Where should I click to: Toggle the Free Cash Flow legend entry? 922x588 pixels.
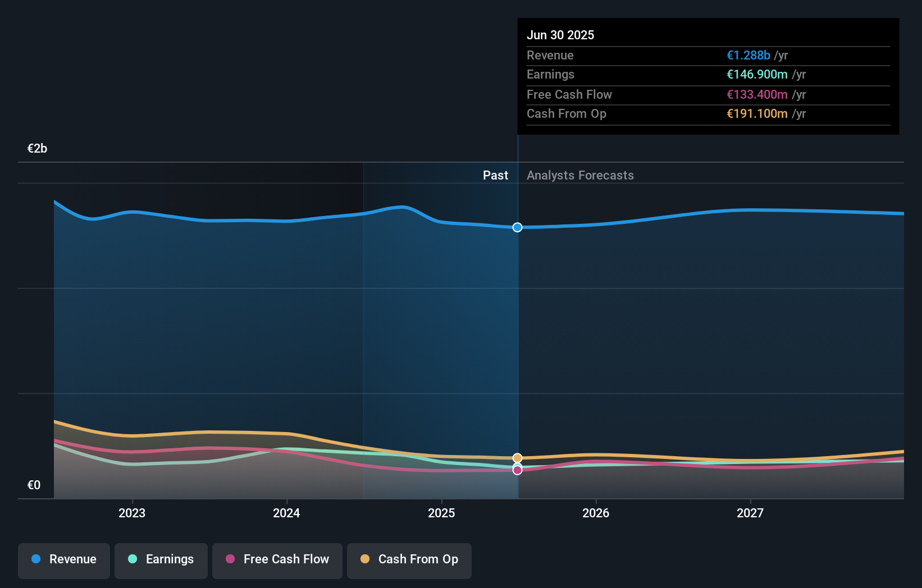point(277,559)
